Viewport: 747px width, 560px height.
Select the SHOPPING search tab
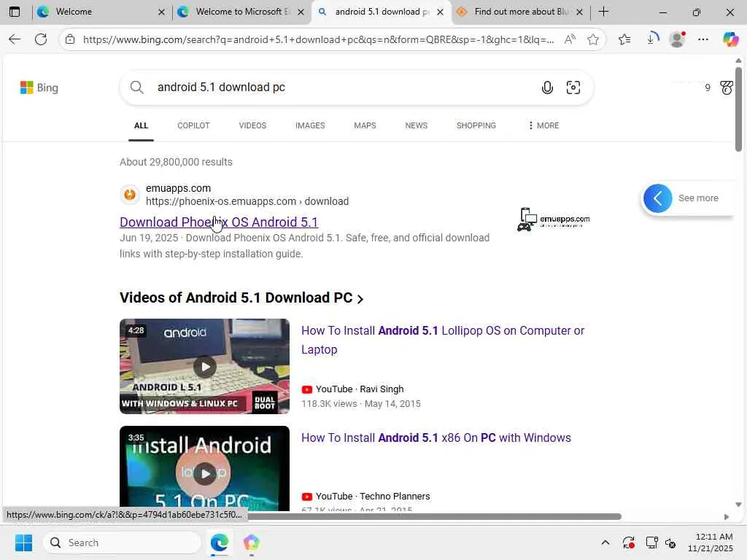tap(476, 125)
